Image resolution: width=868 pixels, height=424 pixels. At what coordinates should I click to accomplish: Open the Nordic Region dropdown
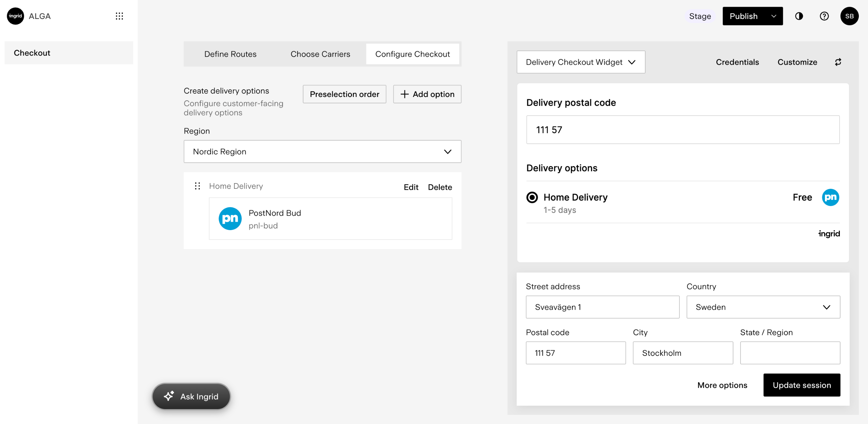tap(322, 152)
